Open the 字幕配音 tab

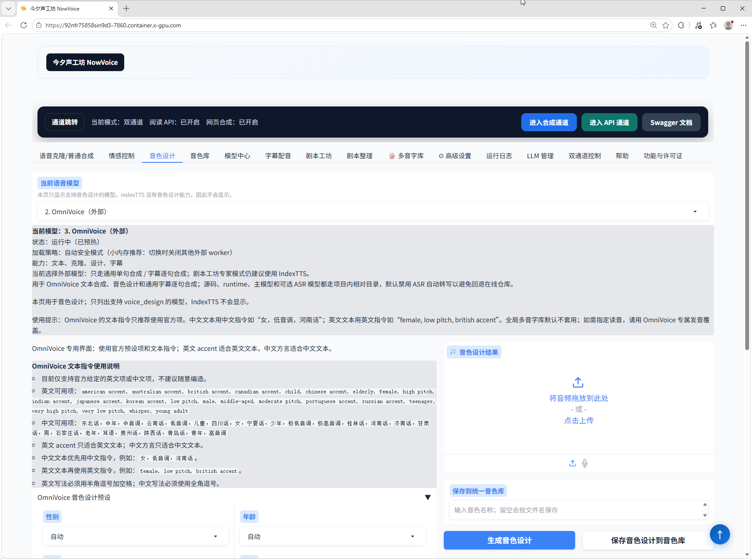point(278,156)
